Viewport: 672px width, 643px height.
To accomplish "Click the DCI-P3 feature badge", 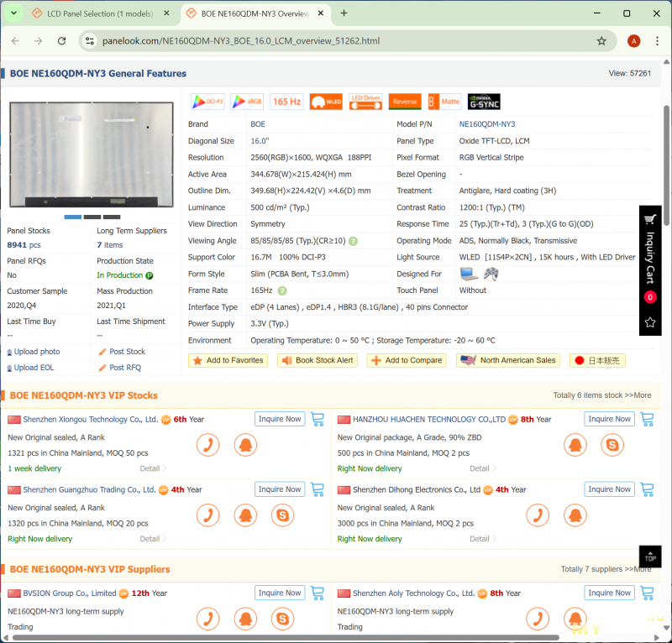I will click(207, 102).
